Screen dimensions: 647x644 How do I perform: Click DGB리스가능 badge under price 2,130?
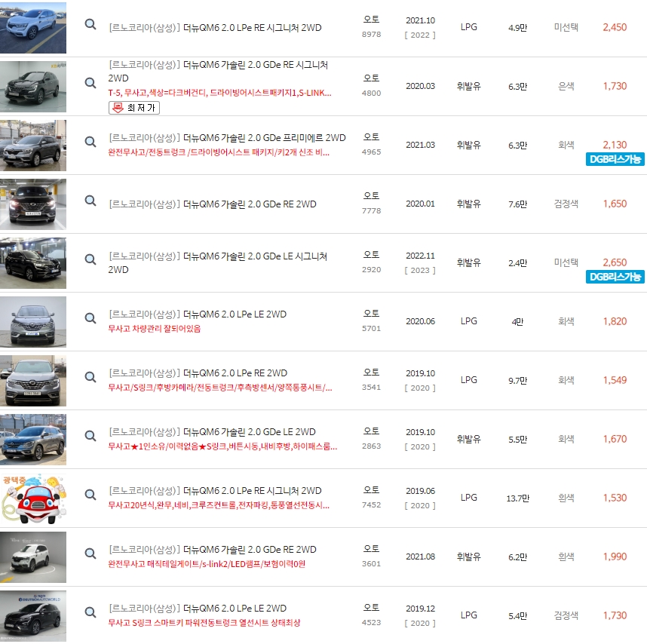615,159
